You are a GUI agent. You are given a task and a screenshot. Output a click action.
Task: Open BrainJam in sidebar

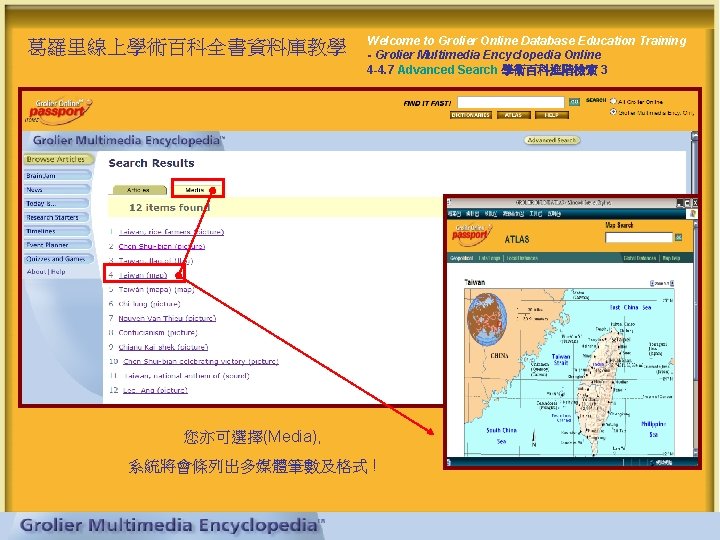(x=57, y=176)
